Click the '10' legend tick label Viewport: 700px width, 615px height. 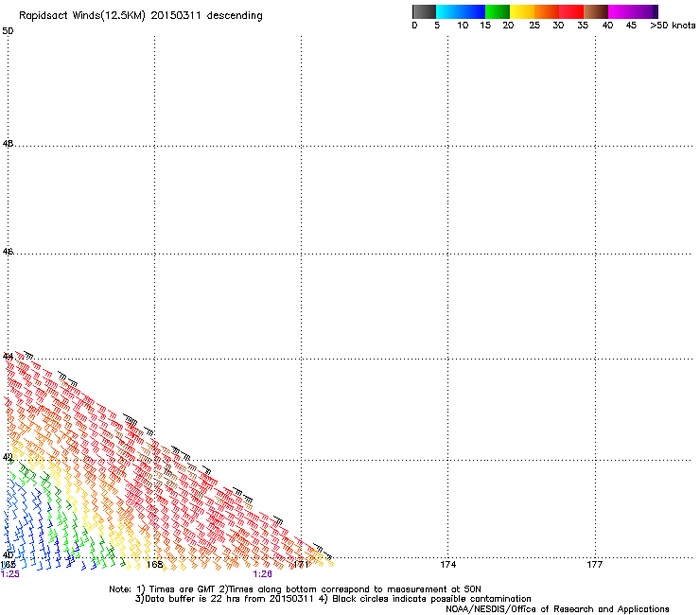click(463, 26)
